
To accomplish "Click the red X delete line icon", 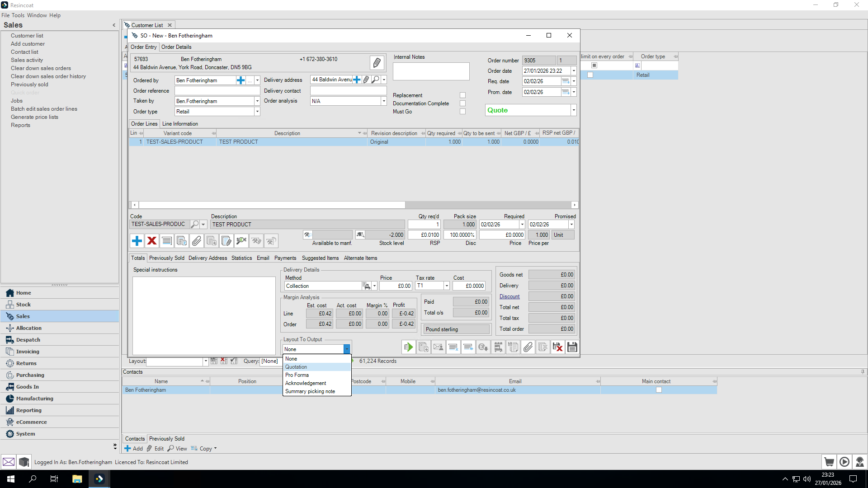I will [x=152, y=241].
